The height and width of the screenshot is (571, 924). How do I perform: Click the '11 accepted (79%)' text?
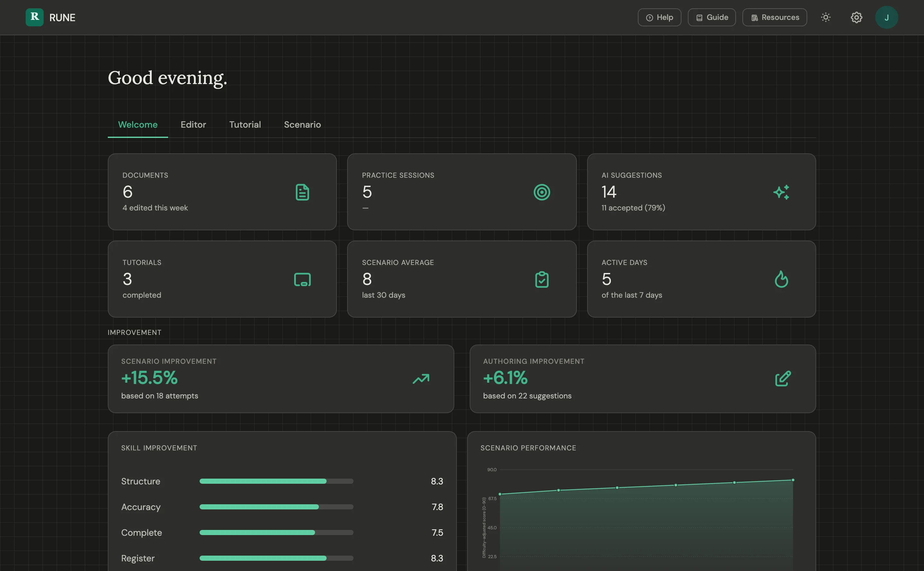click(x=633, y=208)
